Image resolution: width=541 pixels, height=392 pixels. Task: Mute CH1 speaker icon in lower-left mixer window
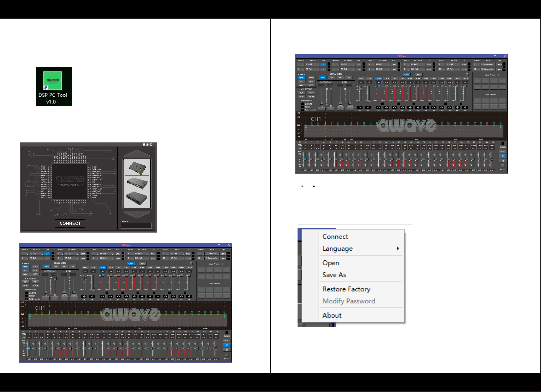point(103,296)
